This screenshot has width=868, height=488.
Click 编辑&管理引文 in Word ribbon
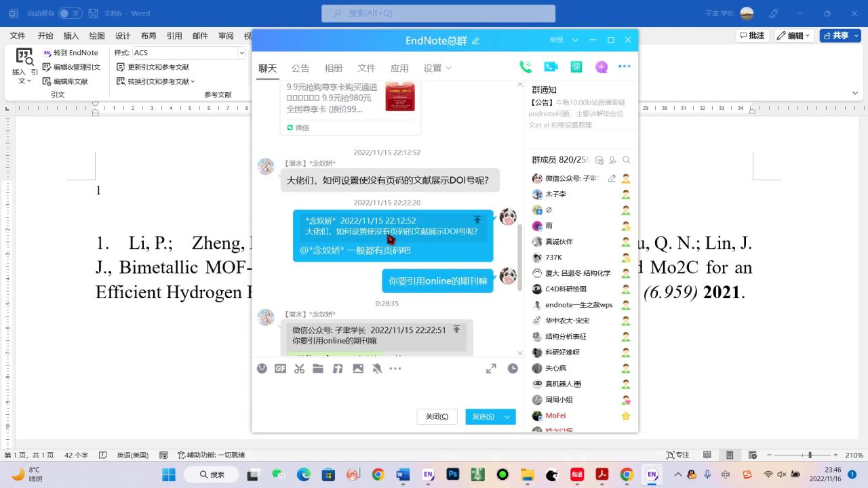pyautogui.click(x=71, y=67)
